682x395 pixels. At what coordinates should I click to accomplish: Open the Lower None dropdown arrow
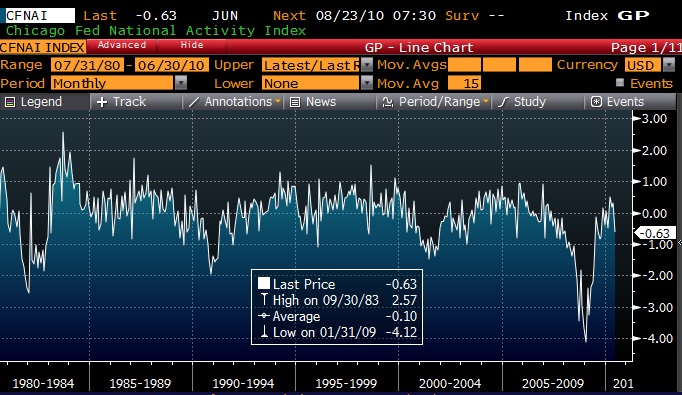[x=367, y=83]
